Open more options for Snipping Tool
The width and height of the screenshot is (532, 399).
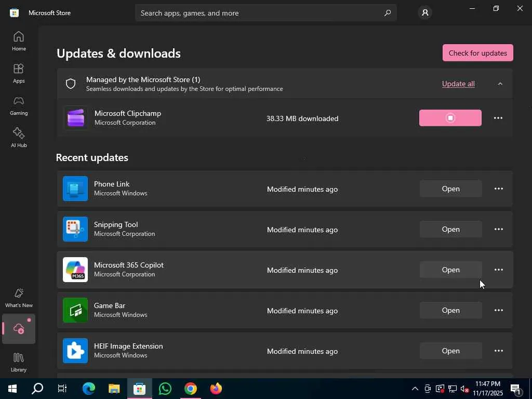498,229
